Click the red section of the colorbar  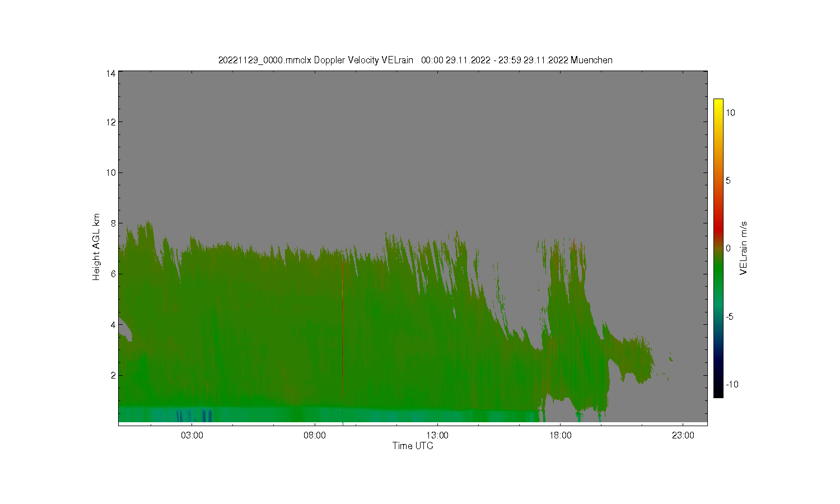pyautogui.click(x=718, y=227)
